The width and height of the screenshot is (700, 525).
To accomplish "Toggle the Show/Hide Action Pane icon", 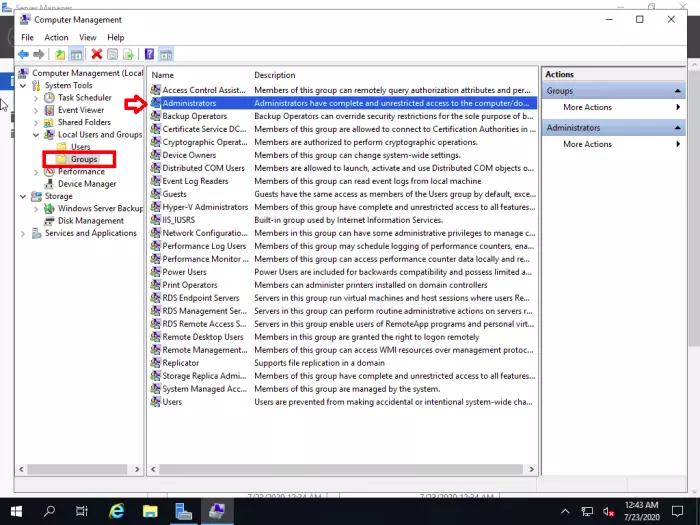I will [x=166, y=54].
